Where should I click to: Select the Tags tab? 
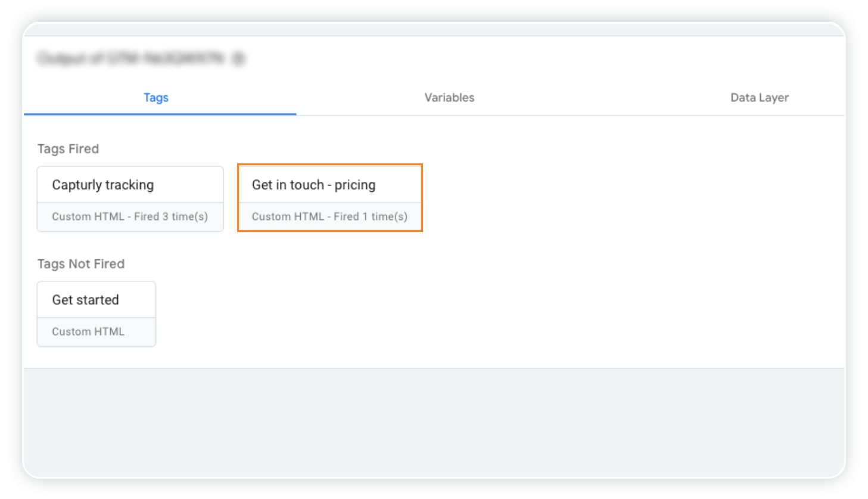(x=156, y=98)
